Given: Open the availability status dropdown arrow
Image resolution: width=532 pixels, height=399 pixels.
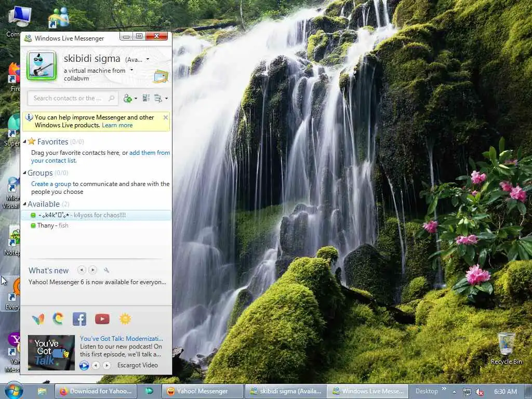Looking at the screenshot, I should (148, 59).
